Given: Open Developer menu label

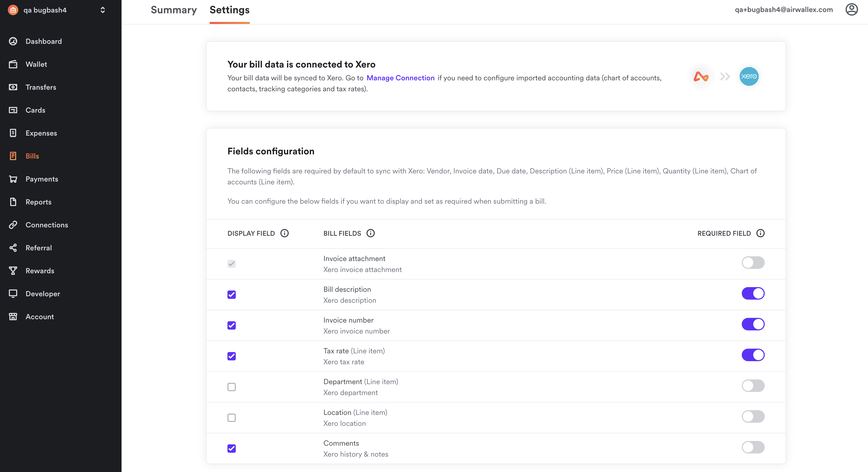Looking at the screenshot, I should (43, 293).
